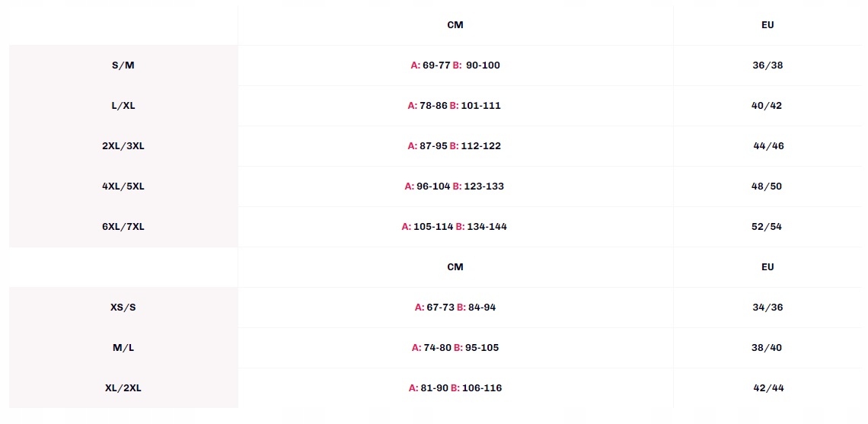Image resolution: width=868 pixels, height=424 pixels.
Task: Select the XS/S size label
Action: pos(123,308)
